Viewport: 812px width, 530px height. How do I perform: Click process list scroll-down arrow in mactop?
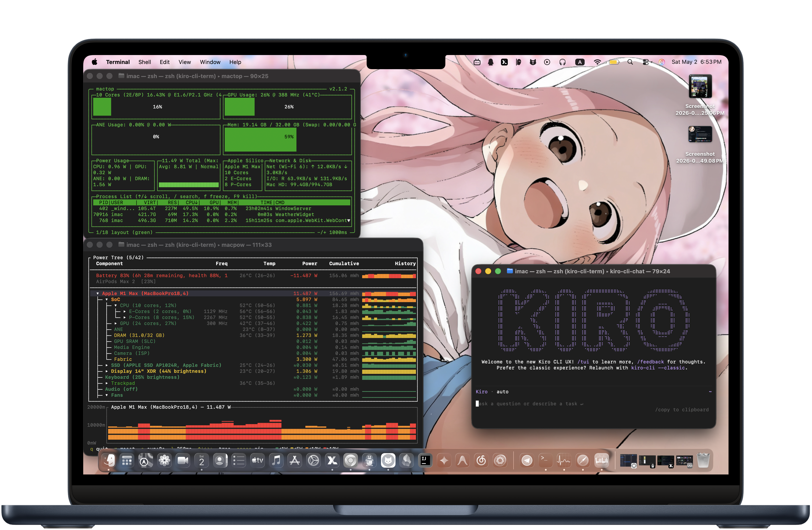349,221
